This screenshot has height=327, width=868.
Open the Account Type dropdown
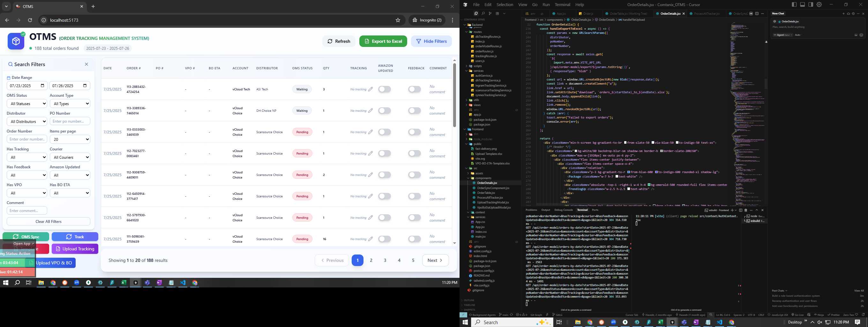click(x=70, y=104)
